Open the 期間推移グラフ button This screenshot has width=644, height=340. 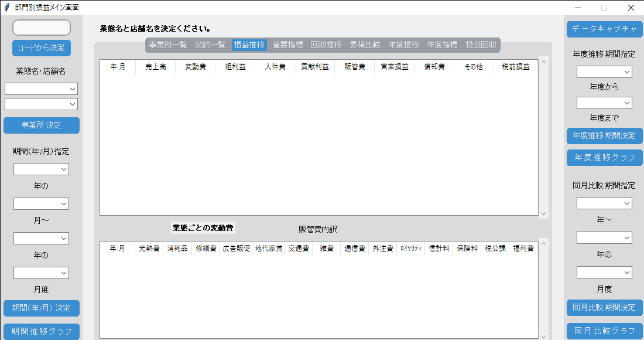coord(41,331)
